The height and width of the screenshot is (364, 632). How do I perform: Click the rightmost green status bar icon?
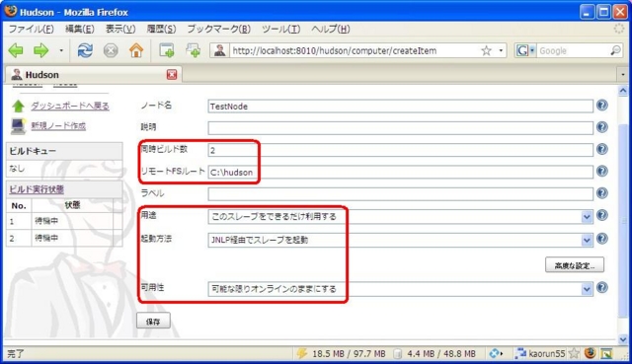pos(606,353)
